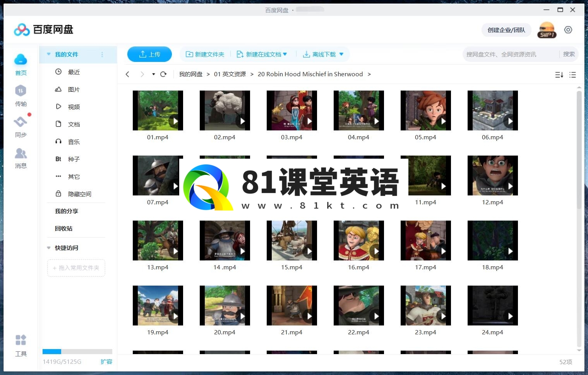Click the 上传 upload button
This screenshot has height=375, width=588.
pos(149,54)
